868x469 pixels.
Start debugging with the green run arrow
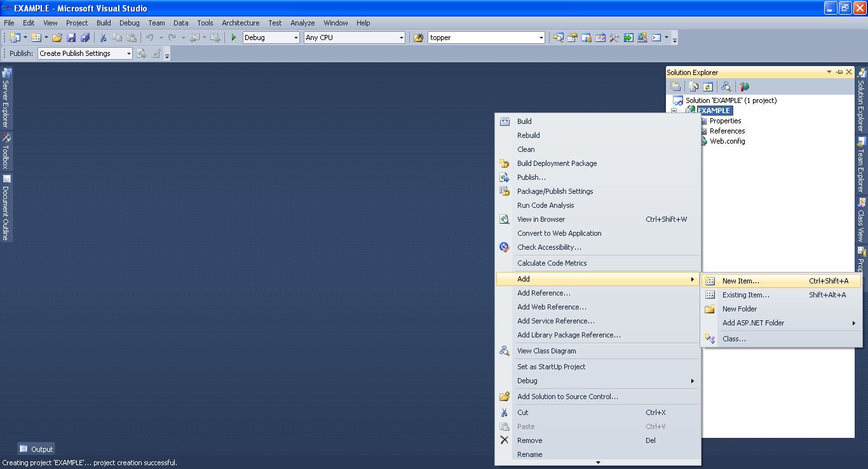pos(233,37)
